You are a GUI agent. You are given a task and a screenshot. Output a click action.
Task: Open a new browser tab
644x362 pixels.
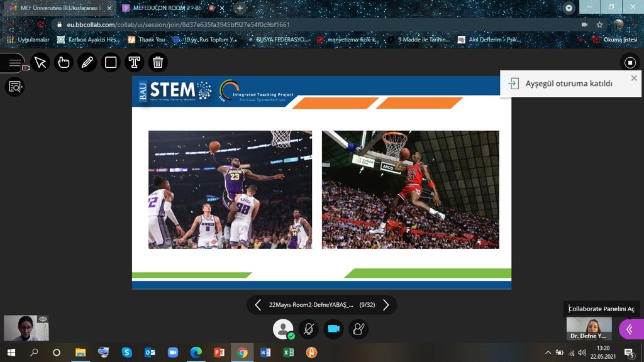coord(240,8)
